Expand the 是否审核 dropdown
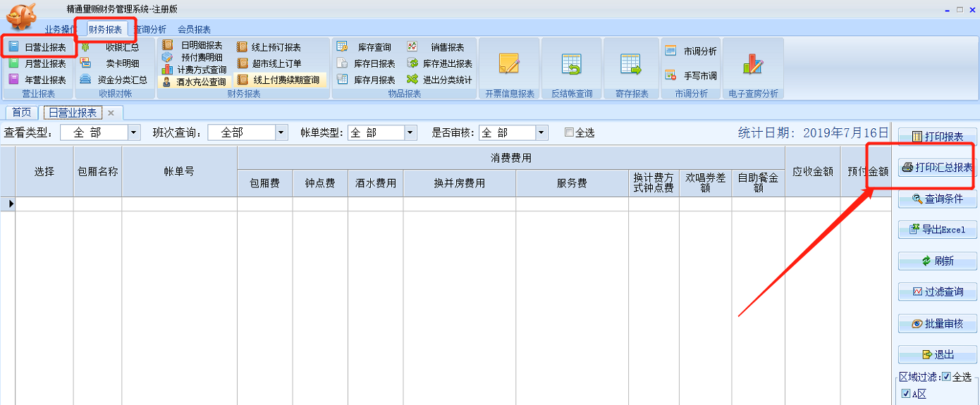The height and width of the screenshot is (405, 980). (541, 132)
